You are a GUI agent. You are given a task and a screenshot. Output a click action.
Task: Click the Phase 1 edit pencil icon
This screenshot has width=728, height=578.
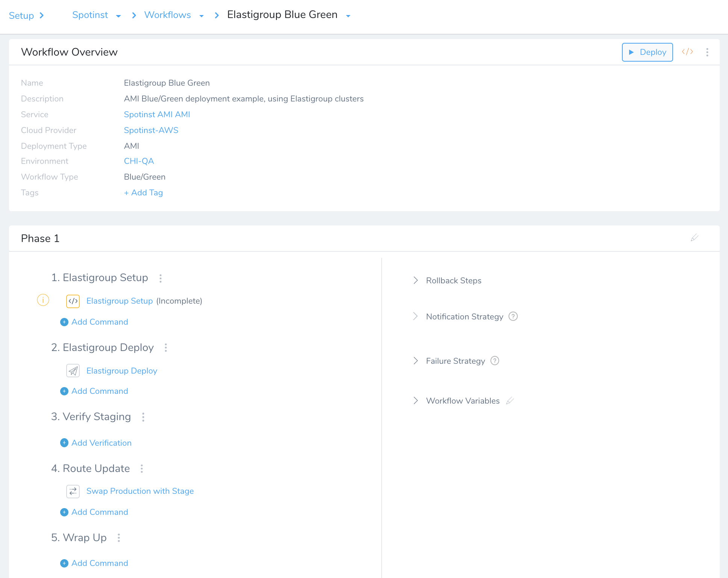tap(695, 238)
